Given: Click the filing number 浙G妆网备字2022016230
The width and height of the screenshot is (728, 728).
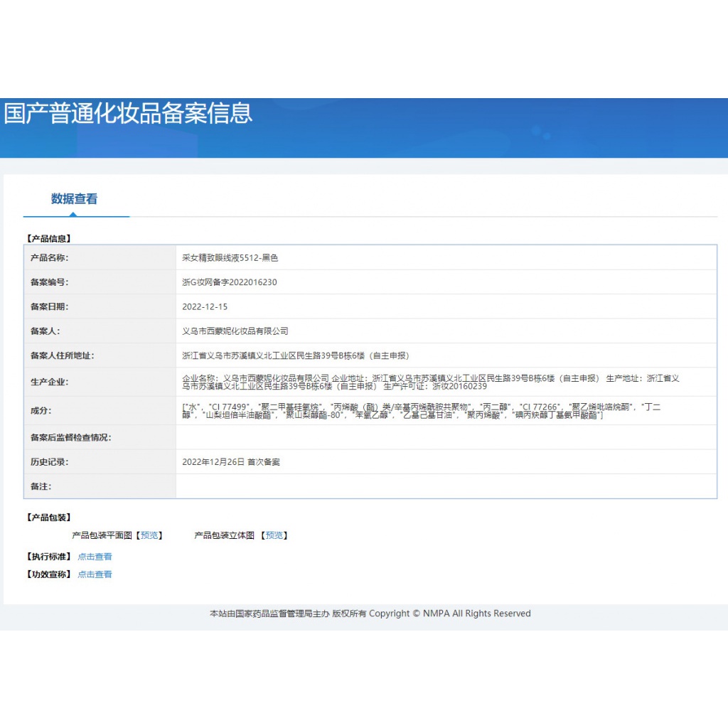Looking at the screenshot, I should click(x=230, y=282).
